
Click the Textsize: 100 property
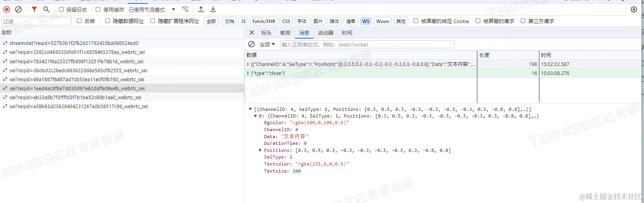pos(283,171)
